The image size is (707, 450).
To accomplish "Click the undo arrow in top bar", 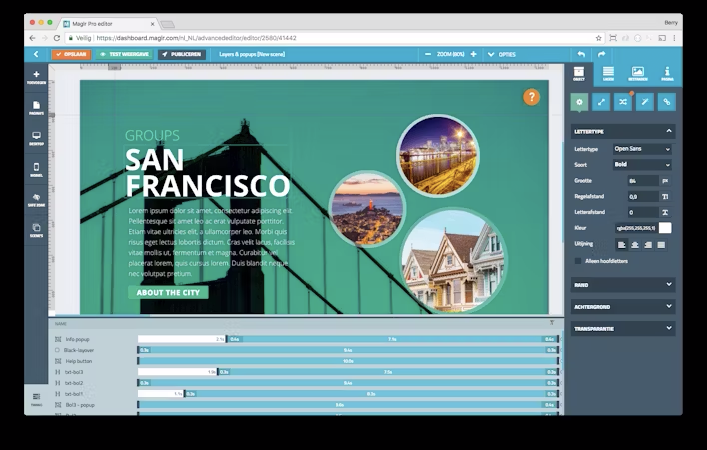I will [581, 54].
